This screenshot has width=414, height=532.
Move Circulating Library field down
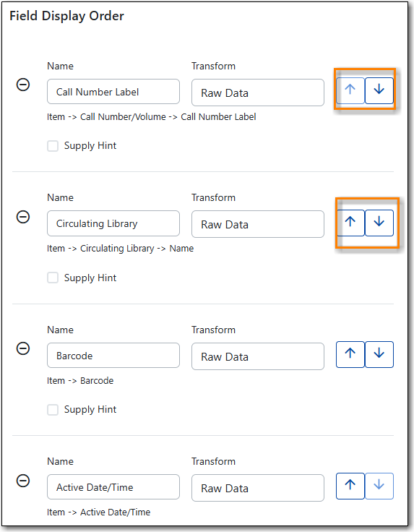pyautogui.click(x=379, y=223)
